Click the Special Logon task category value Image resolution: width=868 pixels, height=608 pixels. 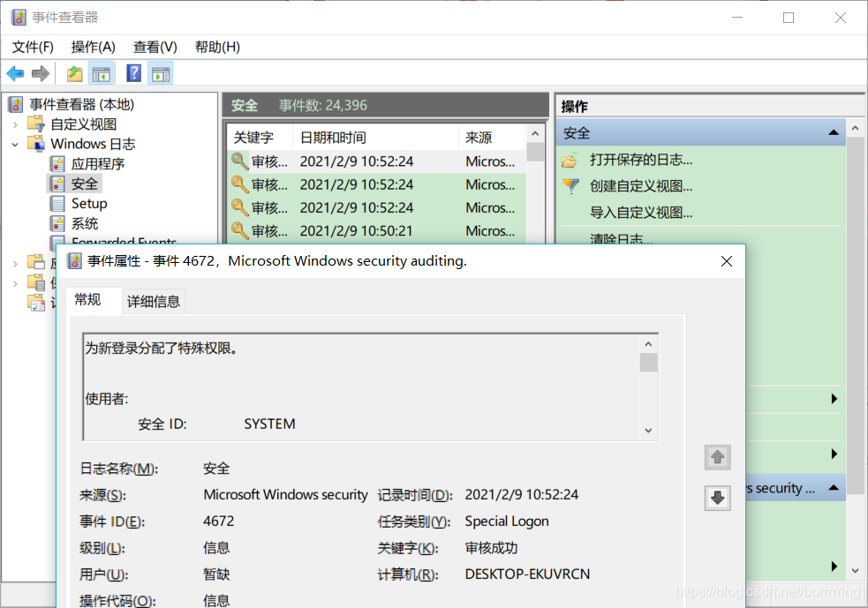(x=507, y=522)
